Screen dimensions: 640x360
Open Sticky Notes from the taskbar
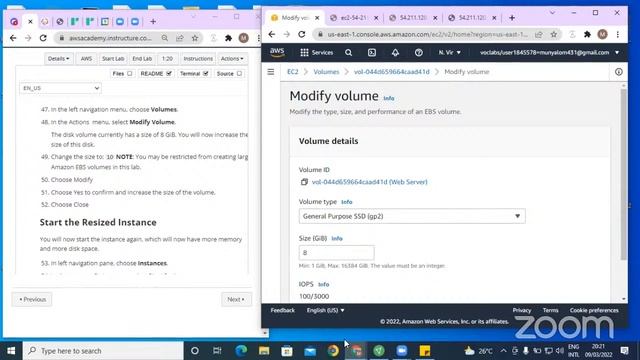point(424,351)
